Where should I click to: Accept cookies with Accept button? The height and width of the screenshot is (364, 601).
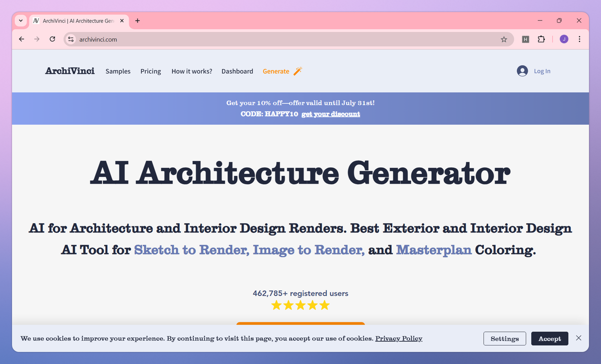pos(549,338)
